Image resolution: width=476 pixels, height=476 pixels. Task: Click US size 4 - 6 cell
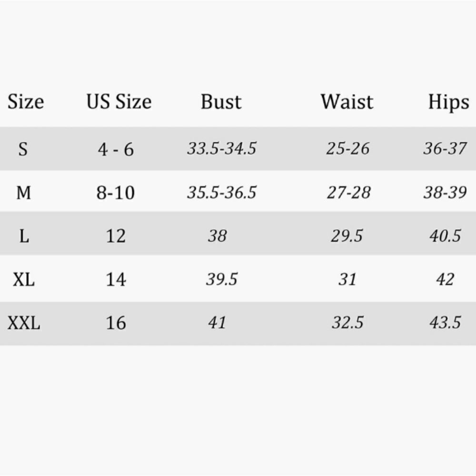[x=116, y=150]
